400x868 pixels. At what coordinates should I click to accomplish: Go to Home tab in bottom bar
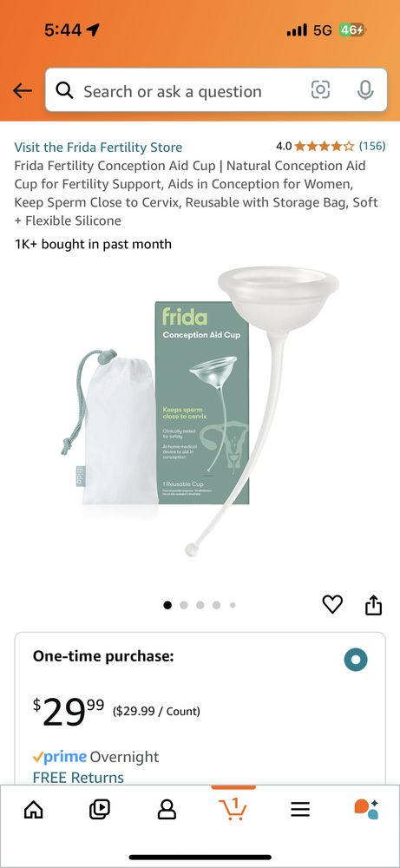point(33,810)
